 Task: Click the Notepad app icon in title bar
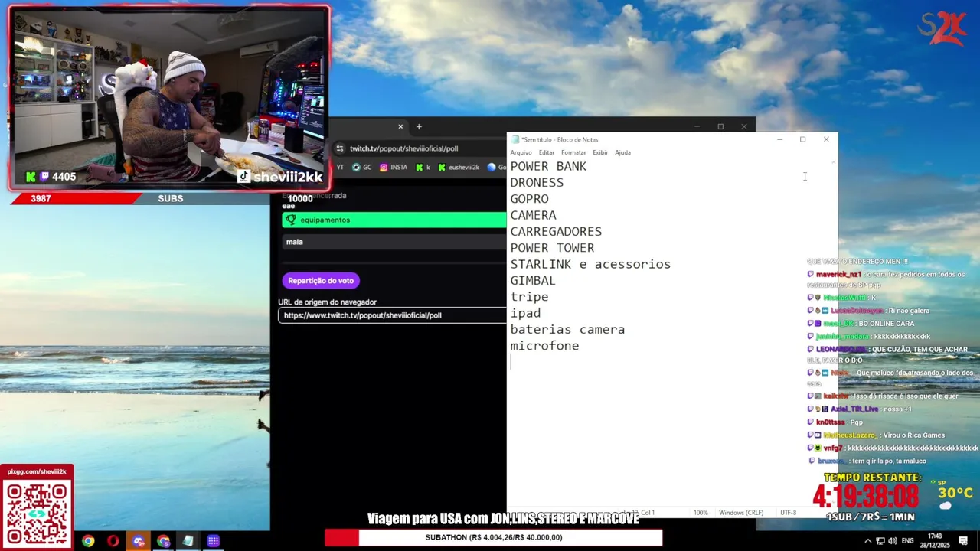click(x=515, y=139)
